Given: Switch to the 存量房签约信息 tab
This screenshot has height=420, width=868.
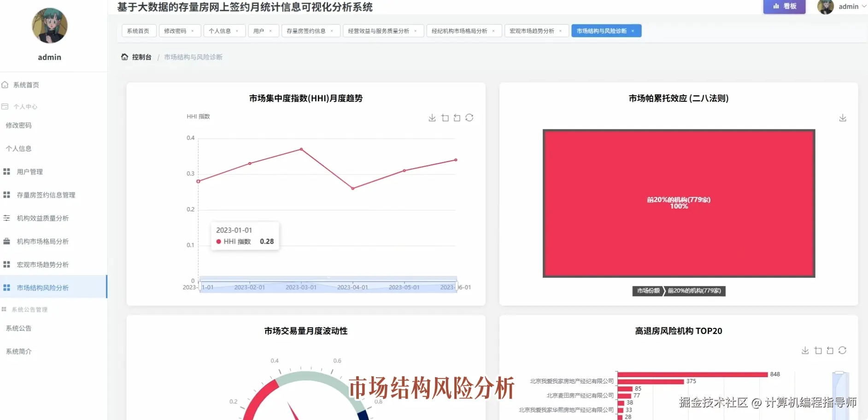Looking at the screenshot, I should pos(306,30).
